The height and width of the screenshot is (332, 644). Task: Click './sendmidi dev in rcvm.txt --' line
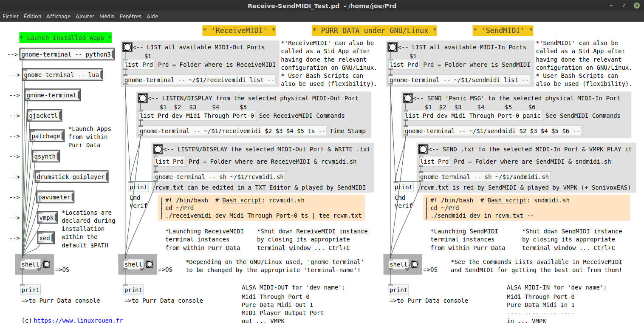[482, 216]
